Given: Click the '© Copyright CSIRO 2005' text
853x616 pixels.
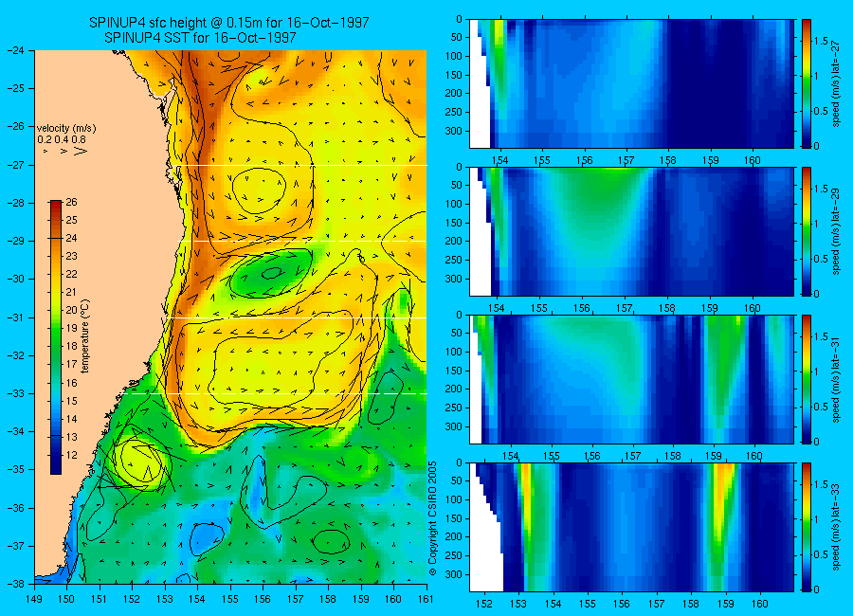Looking at the screenshot, I should 432,518.
